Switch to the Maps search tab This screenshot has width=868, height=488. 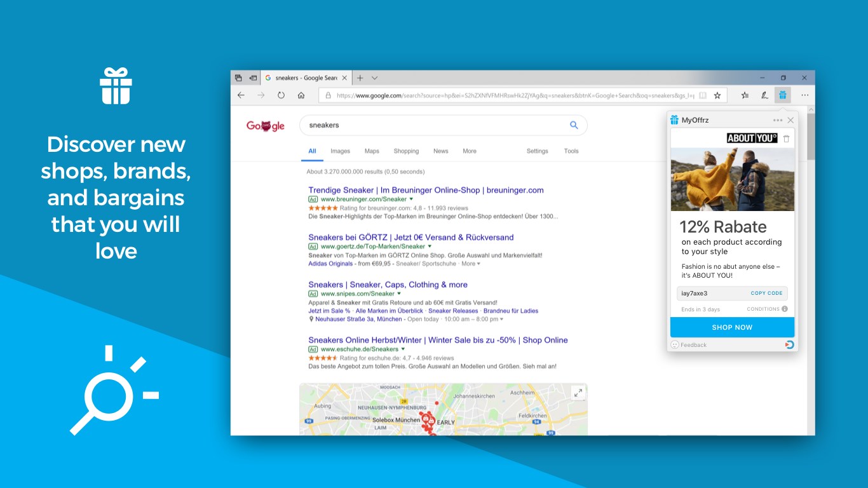coord(372,151)
